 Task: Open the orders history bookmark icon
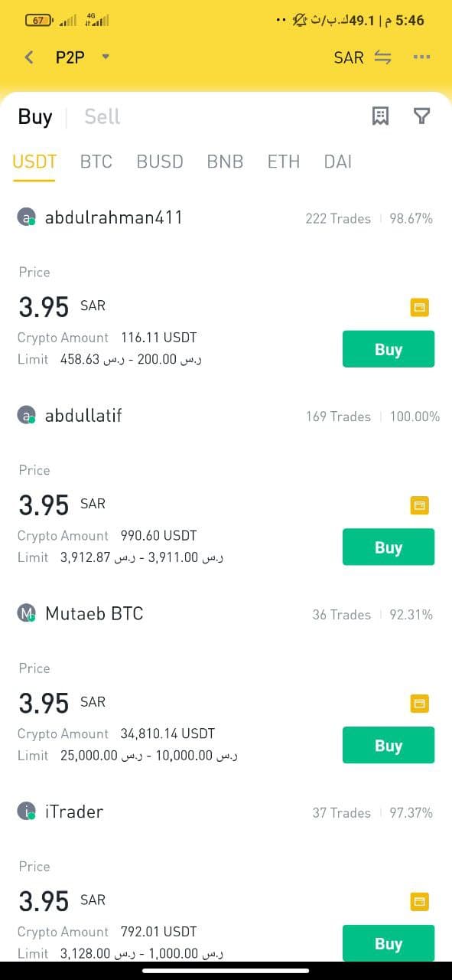tap(380, 116)
